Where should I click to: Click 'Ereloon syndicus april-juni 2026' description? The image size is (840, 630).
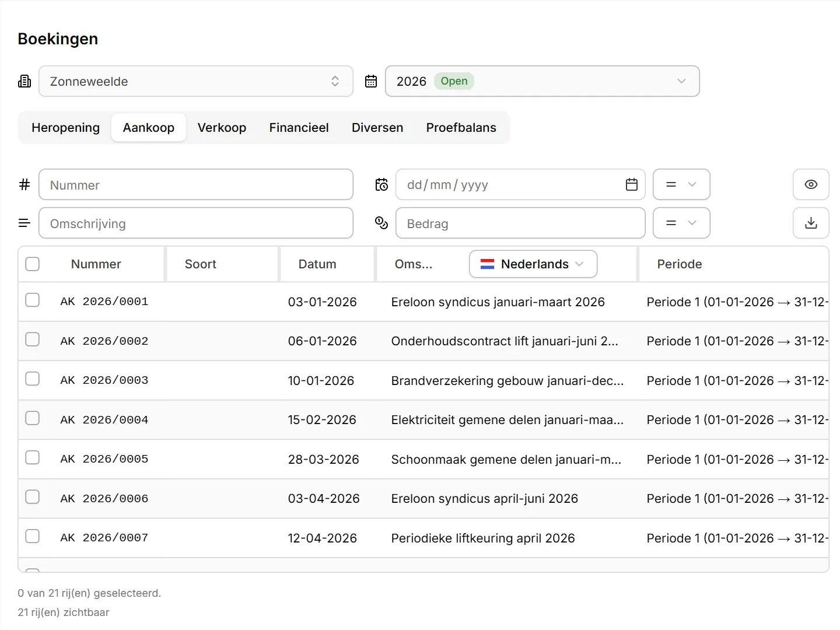(x=485, y=499)
